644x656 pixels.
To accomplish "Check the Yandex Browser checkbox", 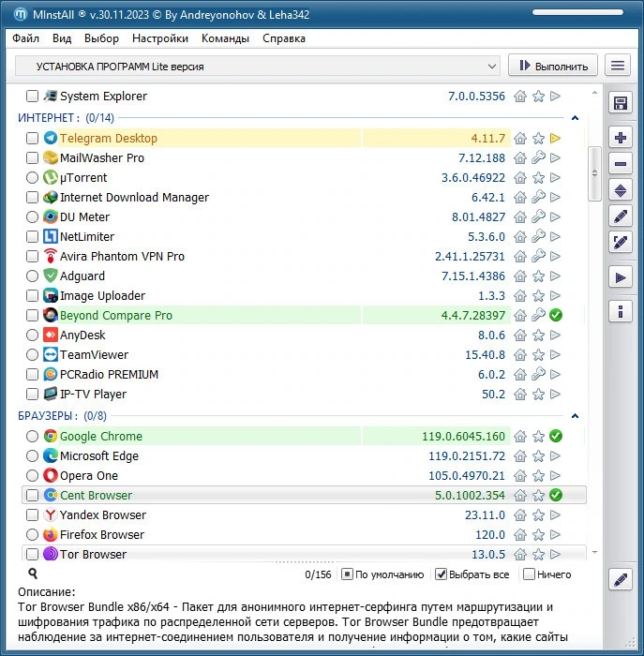I will click(x=32, y=514).
